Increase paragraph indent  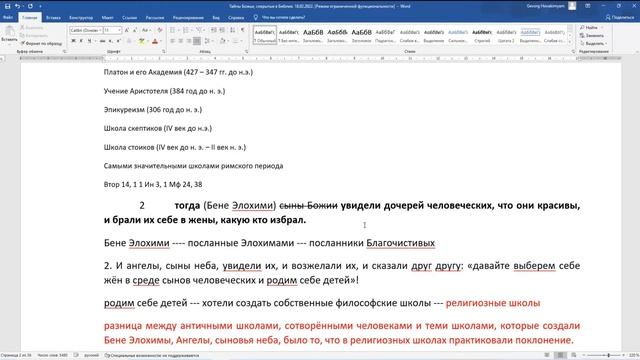tap(222, 30)
